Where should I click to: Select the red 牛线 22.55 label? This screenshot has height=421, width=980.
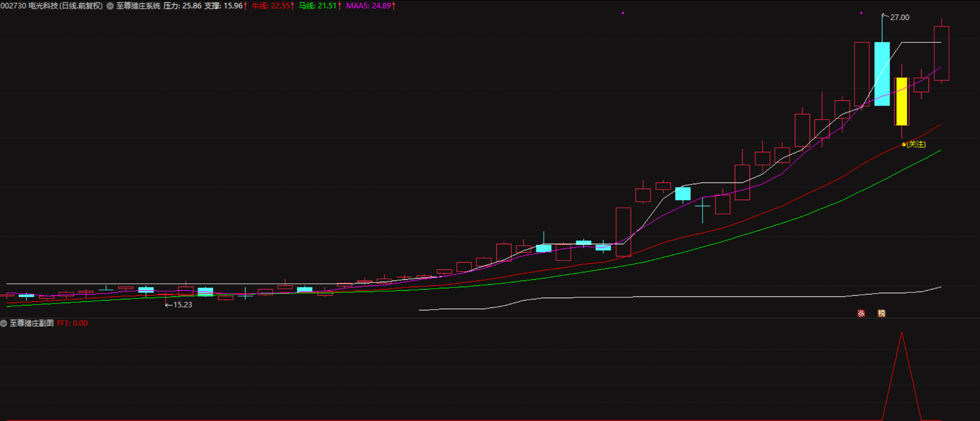pyautogui.click(x=271, y=6)
